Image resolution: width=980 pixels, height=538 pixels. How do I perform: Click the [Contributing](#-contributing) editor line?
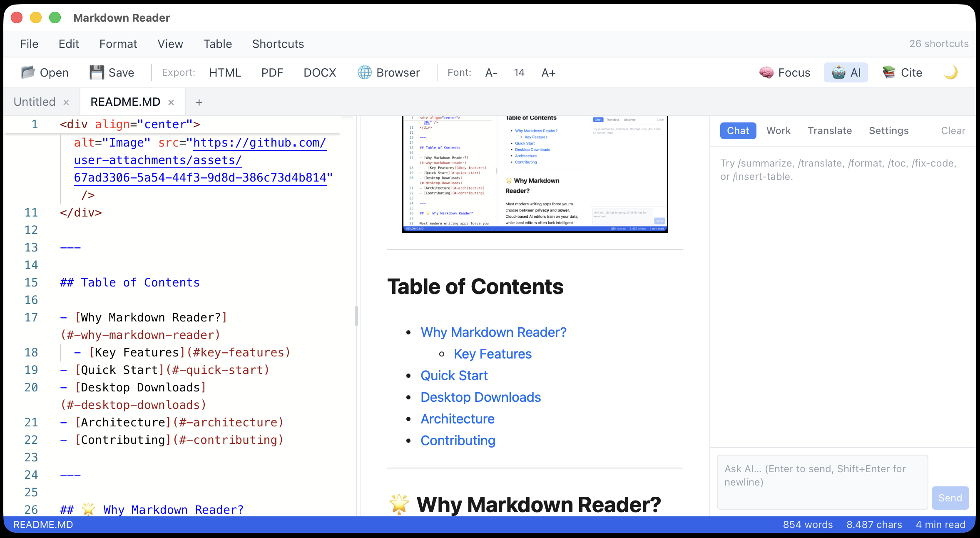coord(172,440)
